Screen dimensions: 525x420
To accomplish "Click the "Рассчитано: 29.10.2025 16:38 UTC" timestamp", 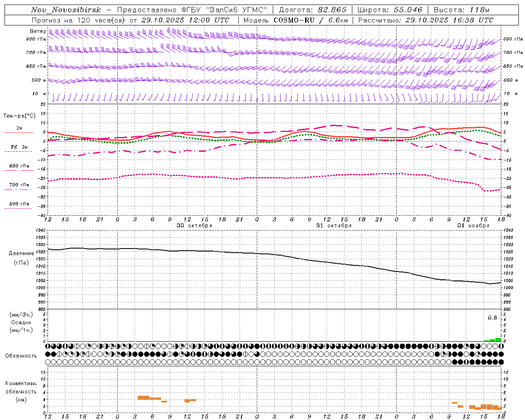I will [426, 20].
